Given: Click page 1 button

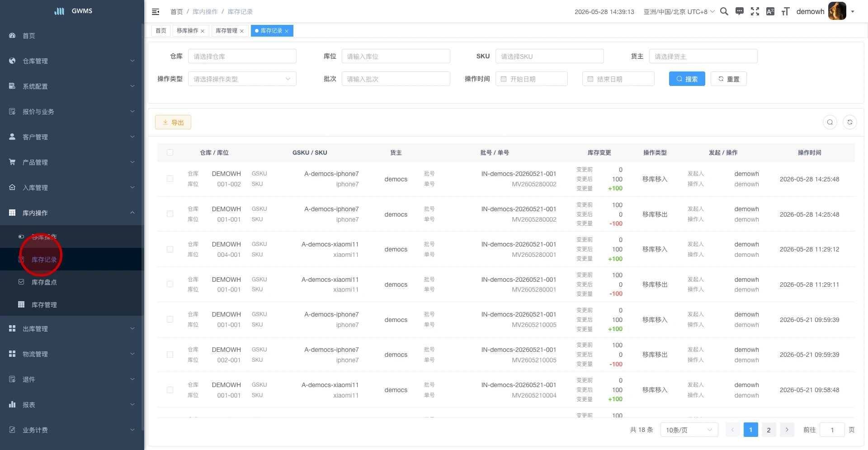Looking at the screenshot, I should click(751, 430).
